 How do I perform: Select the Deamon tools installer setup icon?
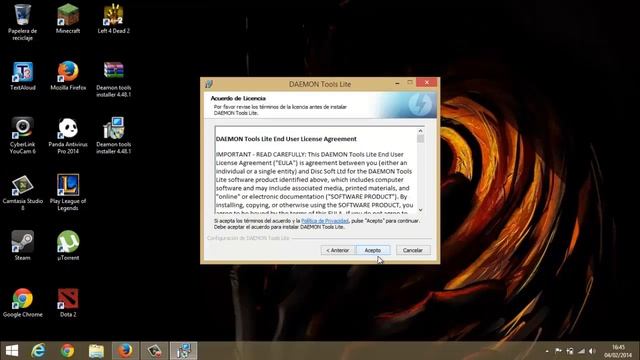tap(113, 136)
